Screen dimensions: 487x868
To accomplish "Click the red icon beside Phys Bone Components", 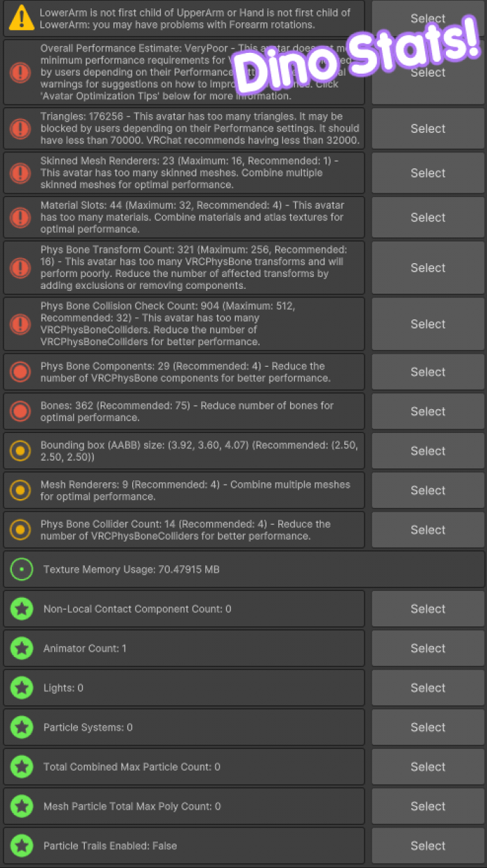I will point(22,372).
